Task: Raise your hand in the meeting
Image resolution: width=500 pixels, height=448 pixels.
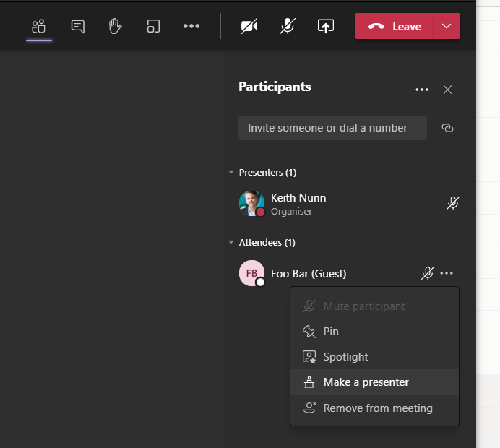Action: click(115, 26)
